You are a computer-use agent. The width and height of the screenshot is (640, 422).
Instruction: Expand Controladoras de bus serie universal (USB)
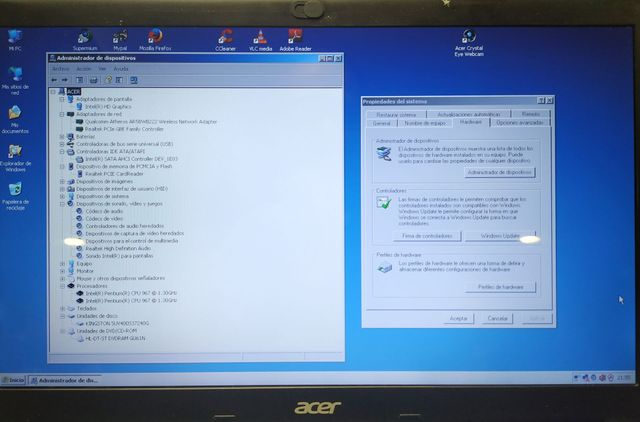(x=62, y=144)
